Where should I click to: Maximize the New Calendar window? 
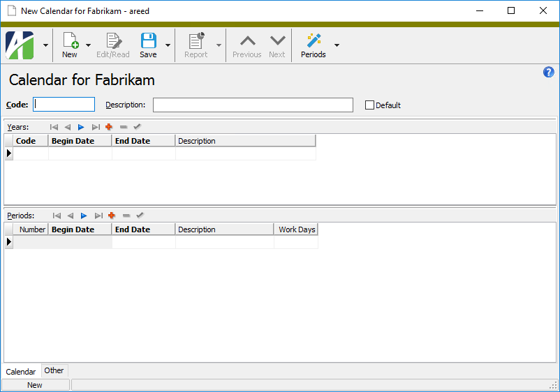pos(511,10)
